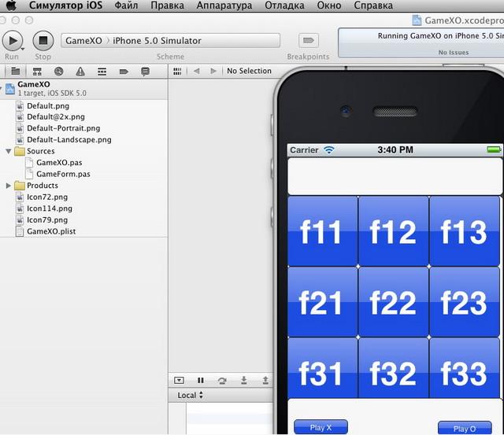Open the Local variables scope dropdown
Image resolution: width=504 pixels, height=435 pixels.
tap(191, 395)
